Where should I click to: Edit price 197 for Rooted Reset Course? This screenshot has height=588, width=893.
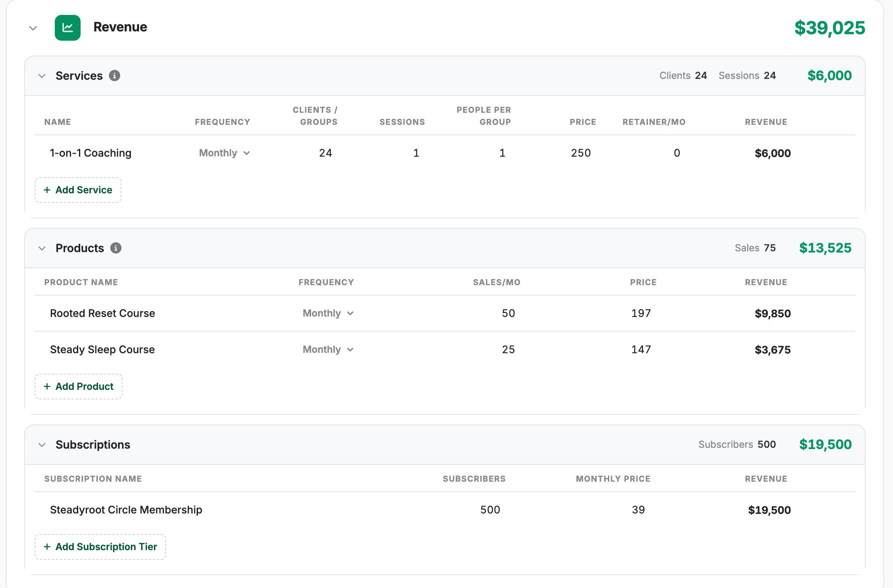click(641, 313)
